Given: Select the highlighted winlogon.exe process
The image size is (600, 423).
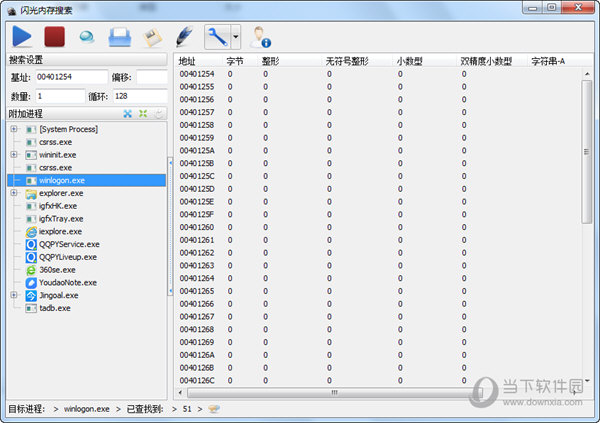Looking at the screenshot, I should 86,180.
